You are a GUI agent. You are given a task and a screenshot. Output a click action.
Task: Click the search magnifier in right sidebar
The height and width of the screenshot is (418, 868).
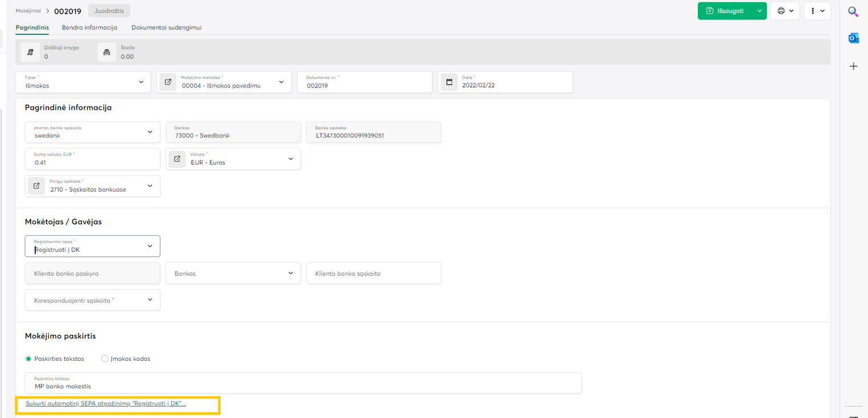(853, 11)
